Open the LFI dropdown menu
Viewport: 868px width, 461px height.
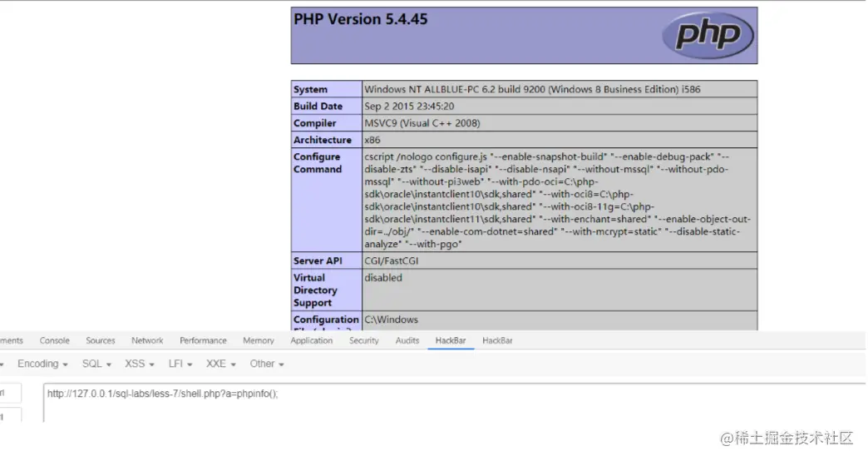[x=180, y=364]
